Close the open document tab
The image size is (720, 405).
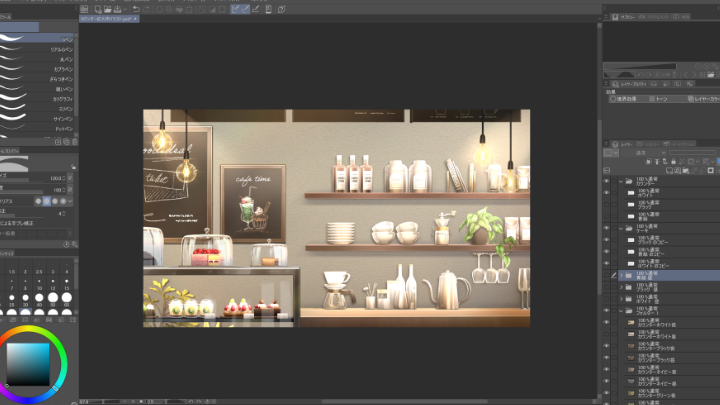135,19
